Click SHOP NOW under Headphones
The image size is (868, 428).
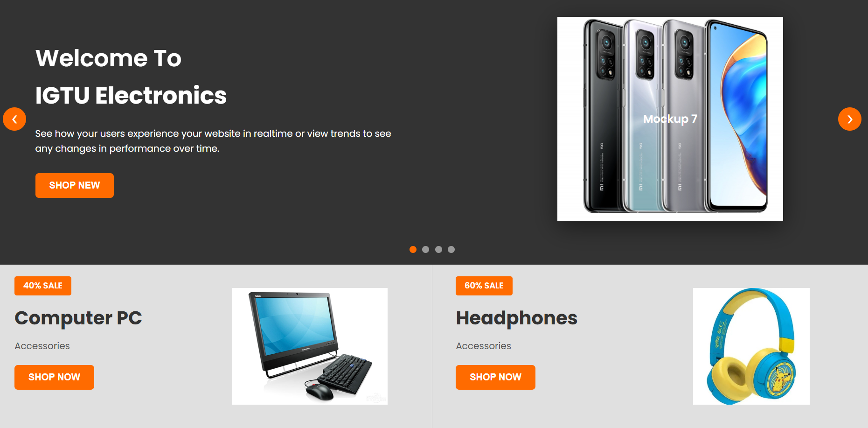[x=495, y=377]
